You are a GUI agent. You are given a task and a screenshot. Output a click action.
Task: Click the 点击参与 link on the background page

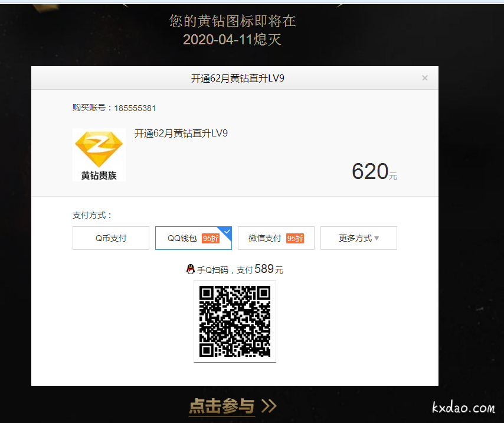click(x=222, y=406)
